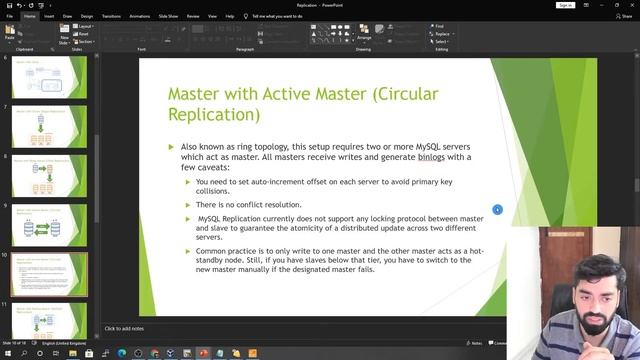The height and width of the screenshot is (360, 640).
Task: Click Tell me what you want to do
Action: tap(277, 16)
